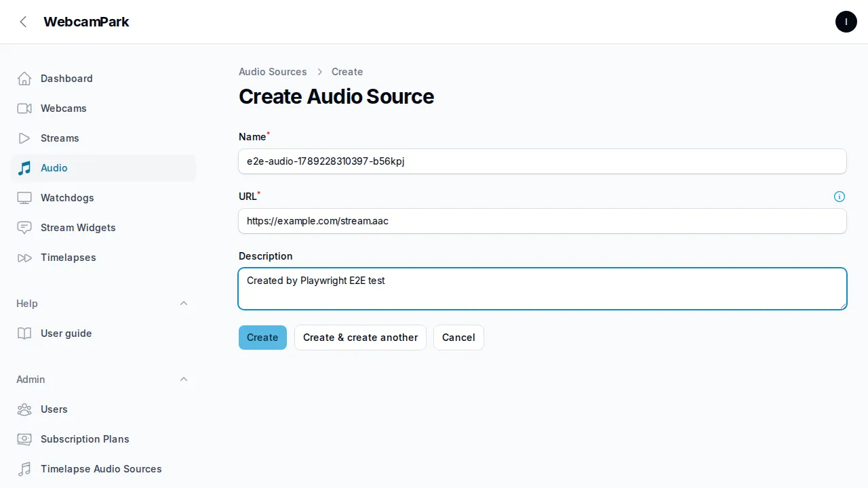Go to Dashboard in the sidebar
The width and height of the screenshot is (868, 488).
[103, 79]
